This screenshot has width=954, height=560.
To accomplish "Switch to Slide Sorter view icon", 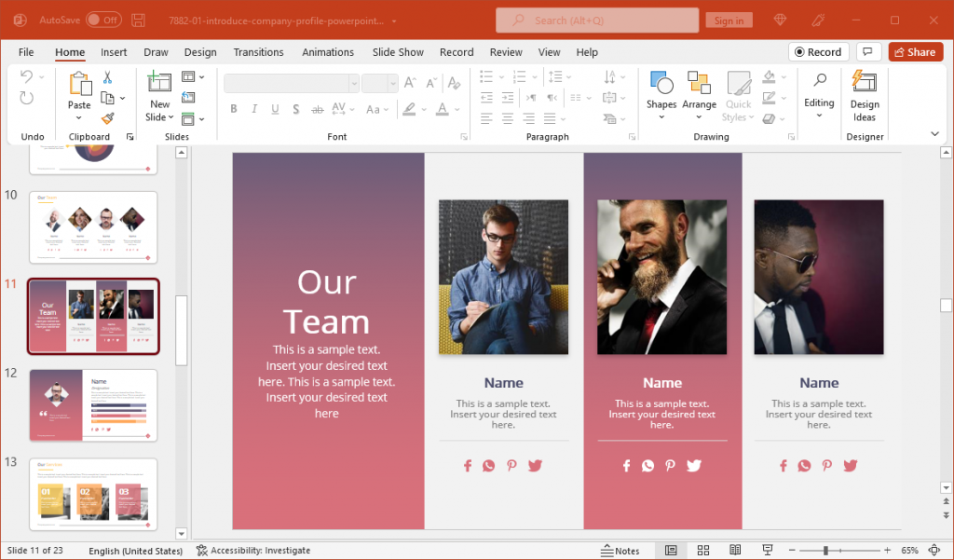I will coord(703,550).
